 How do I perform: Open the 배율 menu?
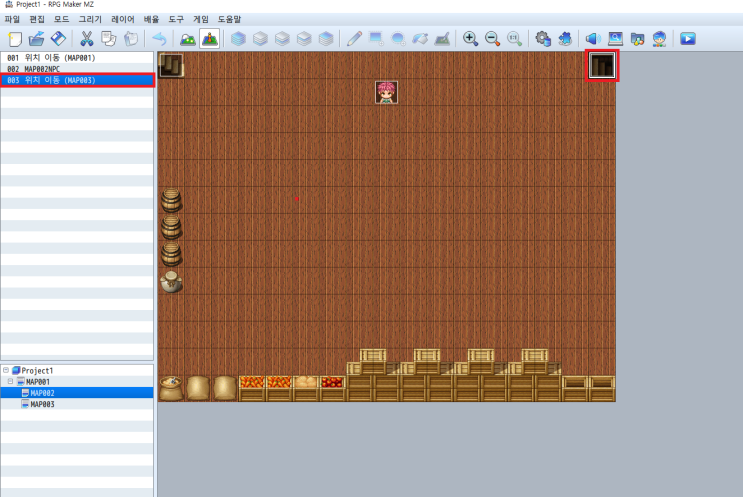pos(152,19)
